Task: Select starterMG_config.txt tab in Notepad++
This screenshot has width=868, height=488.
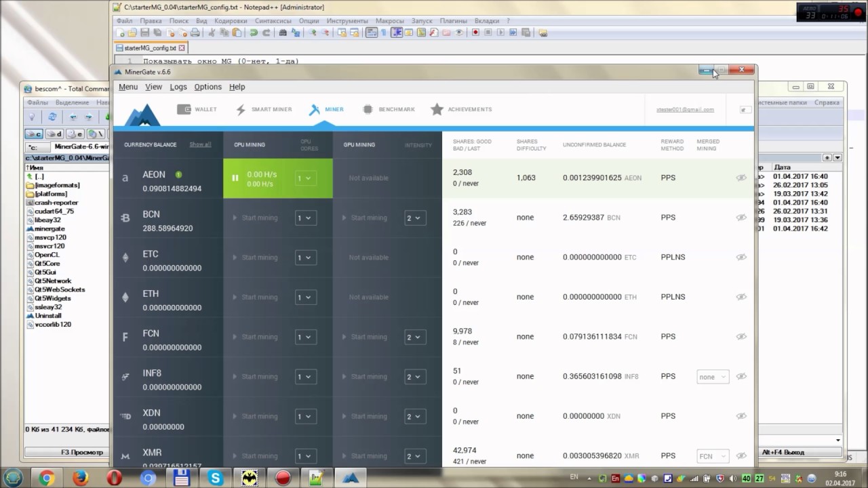Action: tap(150, 48)
